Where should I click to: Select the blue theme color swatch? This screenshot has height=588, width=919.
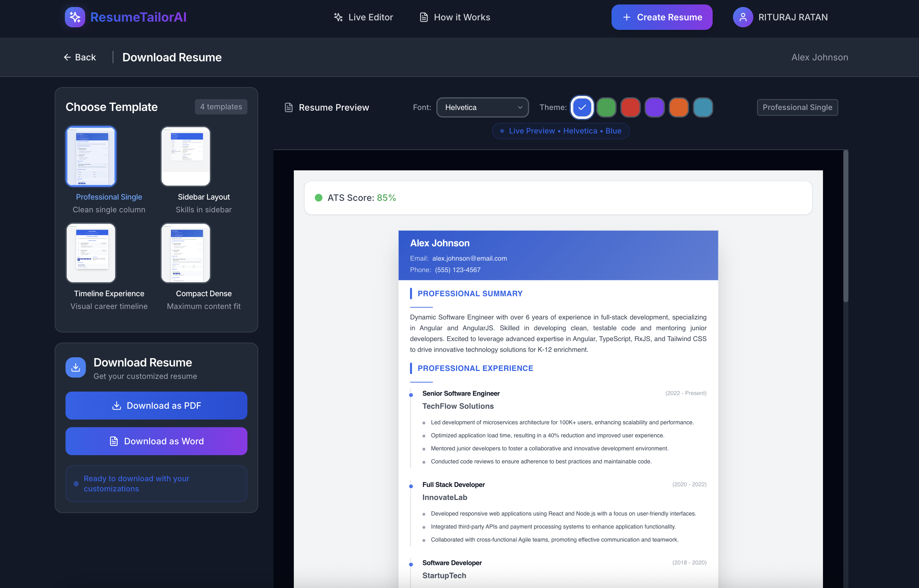[x=582, y=107]
